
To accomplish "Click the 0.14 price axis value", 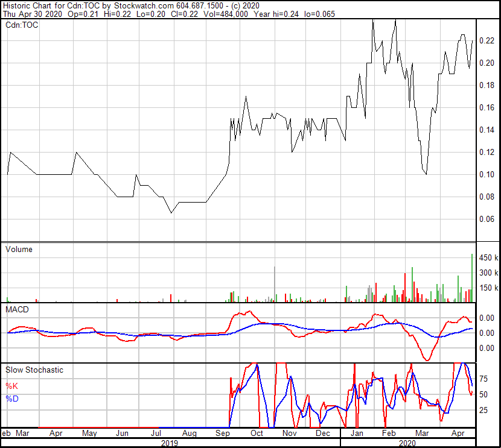I will [x=487, y=130].
